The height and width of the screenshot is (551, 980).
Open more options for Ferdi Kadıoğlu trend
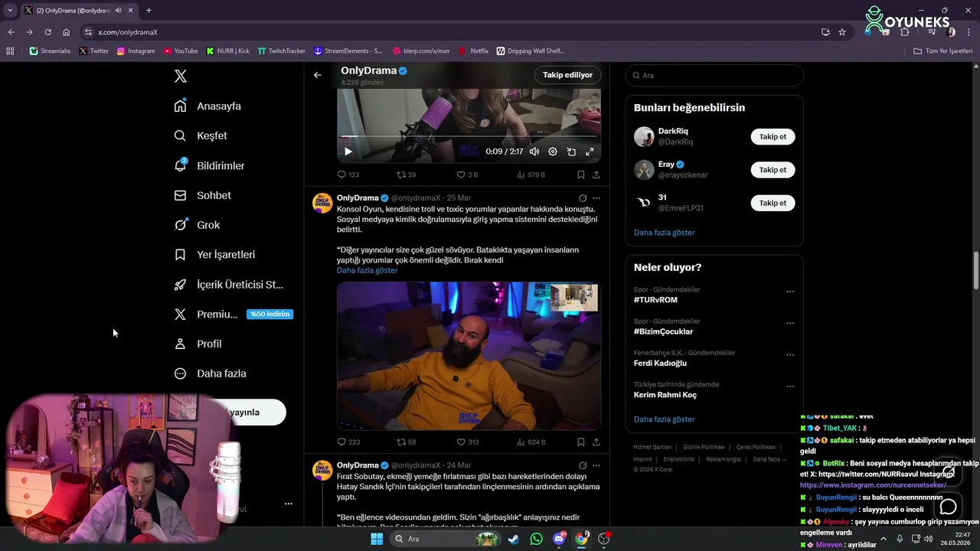pos(790,355)
